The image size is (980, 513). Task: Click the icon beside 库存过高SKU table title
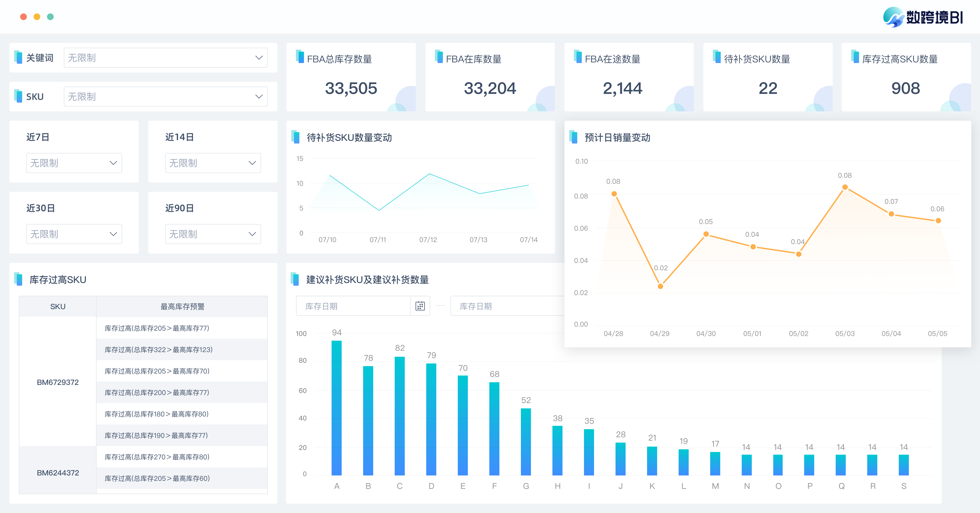tap(18, 279)
